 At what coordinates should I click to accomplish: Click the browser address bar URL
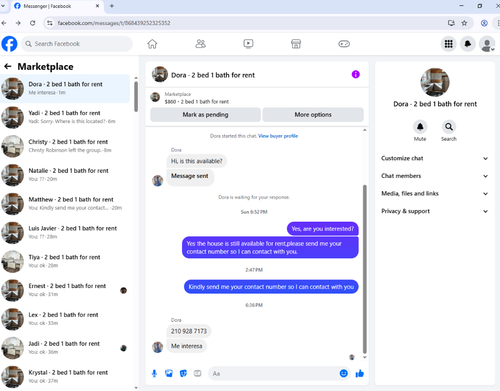click(x=114, y=23)
